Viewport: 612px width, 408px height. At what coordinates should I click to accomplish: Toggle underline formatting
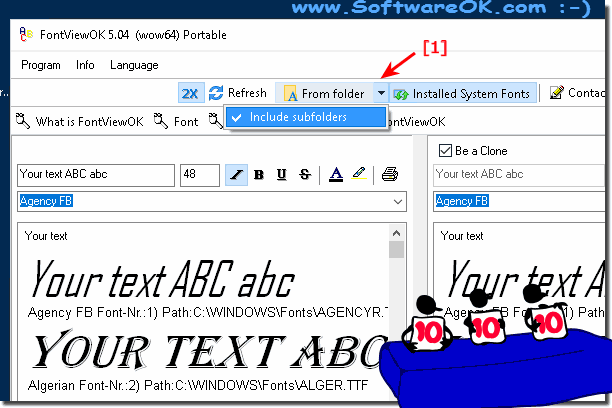click(281, 175)
